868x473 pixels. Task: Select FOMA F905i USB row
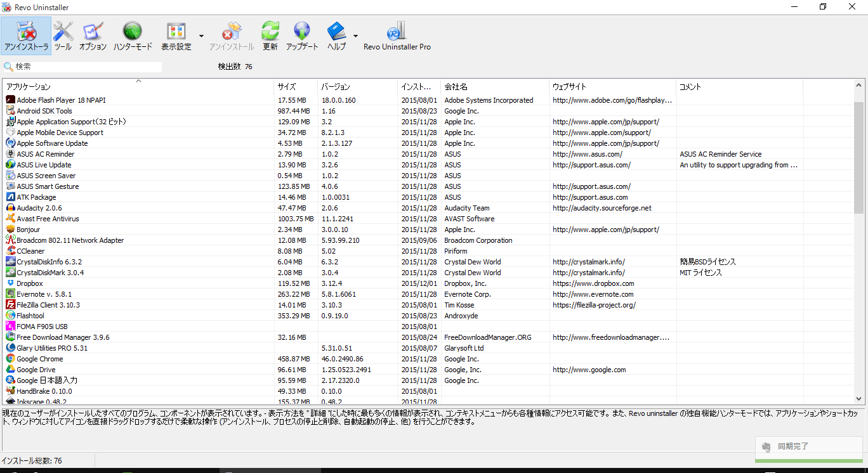coord(428,327)
